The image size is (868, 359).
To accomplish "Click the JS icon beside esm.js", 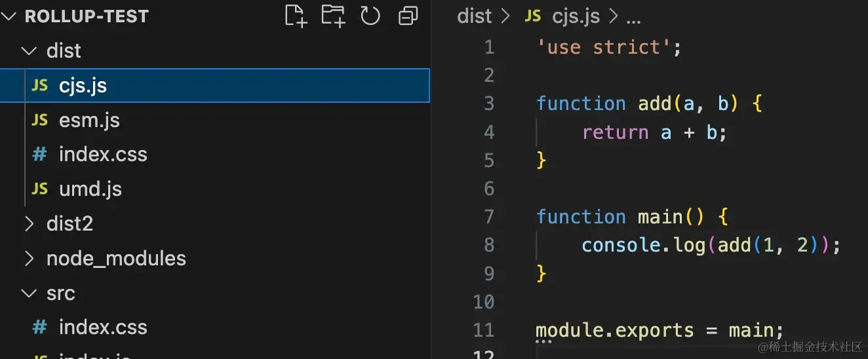I will pyautogui.click(x=40, y=121).
